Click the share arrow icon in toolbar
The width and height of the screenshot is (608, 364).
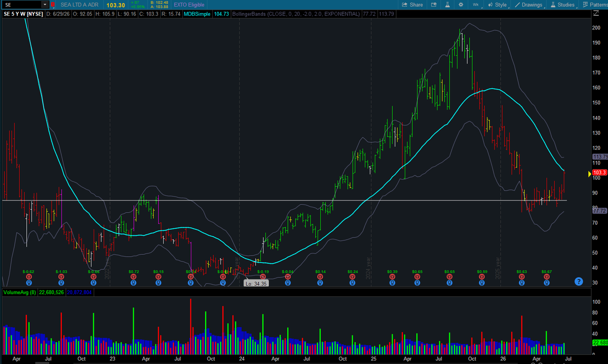405,5
